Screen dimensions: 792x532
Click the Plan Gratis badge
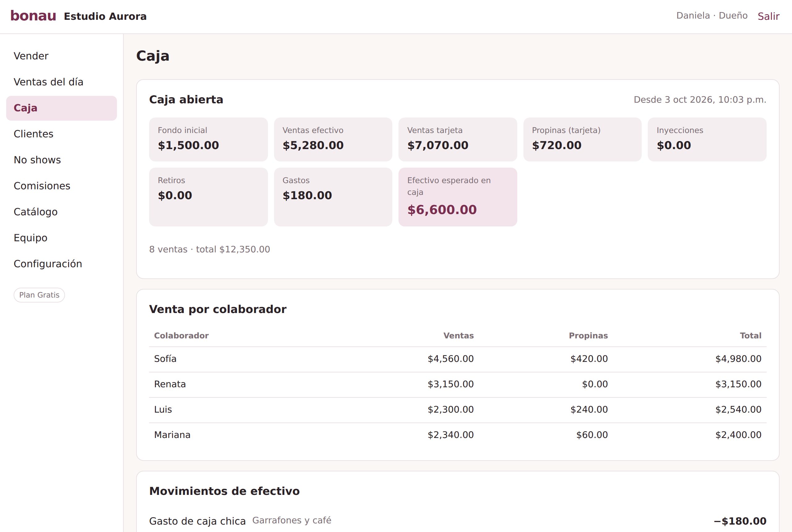[39, 295]
